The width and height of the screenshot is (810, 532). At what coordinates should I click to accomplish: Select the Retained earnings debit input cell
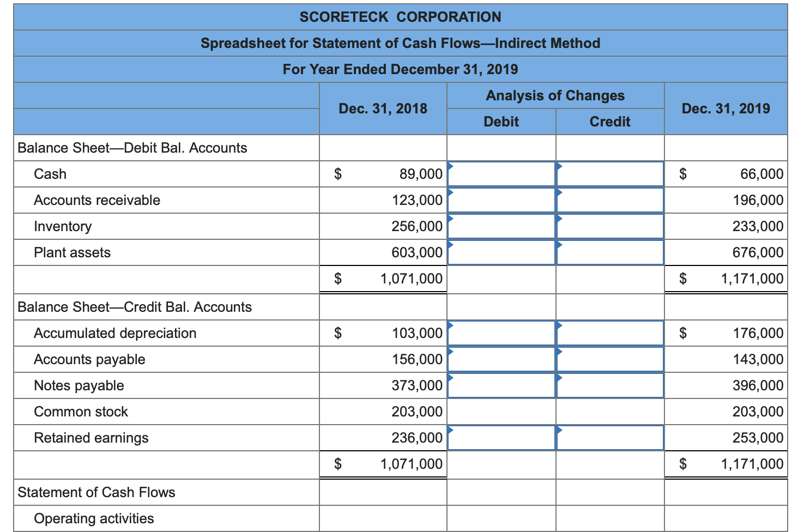coord(500,437)
